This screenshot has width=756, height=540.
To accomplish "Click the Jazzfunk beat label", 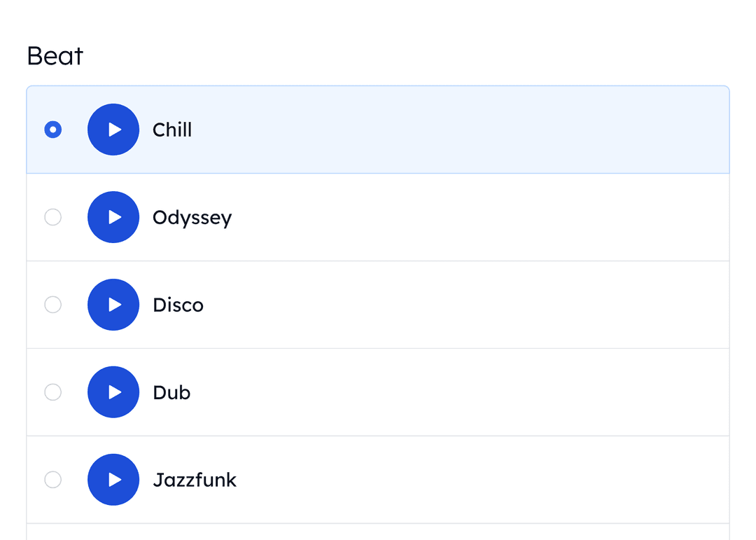I will tap(195, 480).
